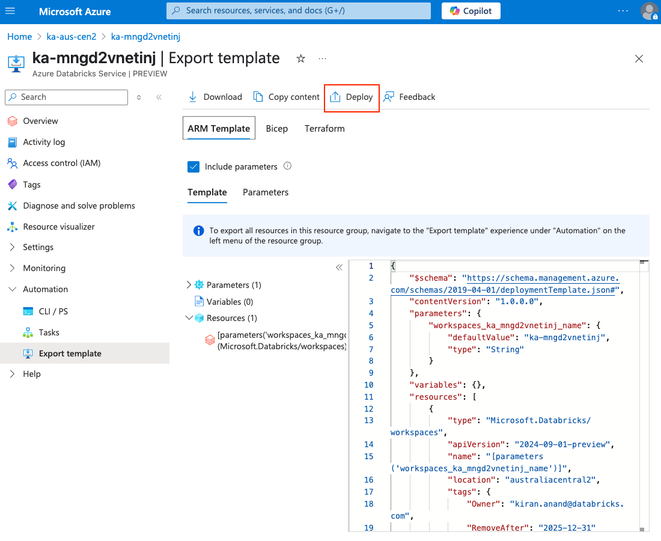Open the user account avatar
The image size is (661, 541).
tap(649, 11)
